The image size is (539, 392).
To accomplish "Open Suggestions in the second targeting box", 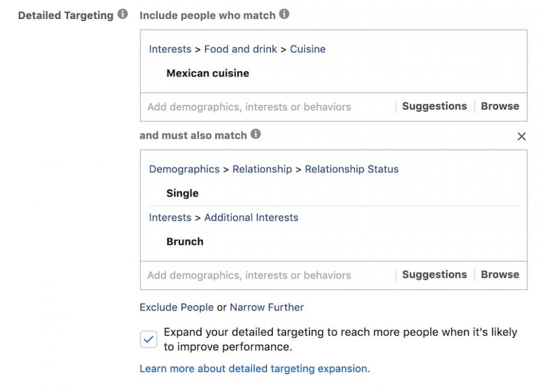I will [x=434, y=274].
